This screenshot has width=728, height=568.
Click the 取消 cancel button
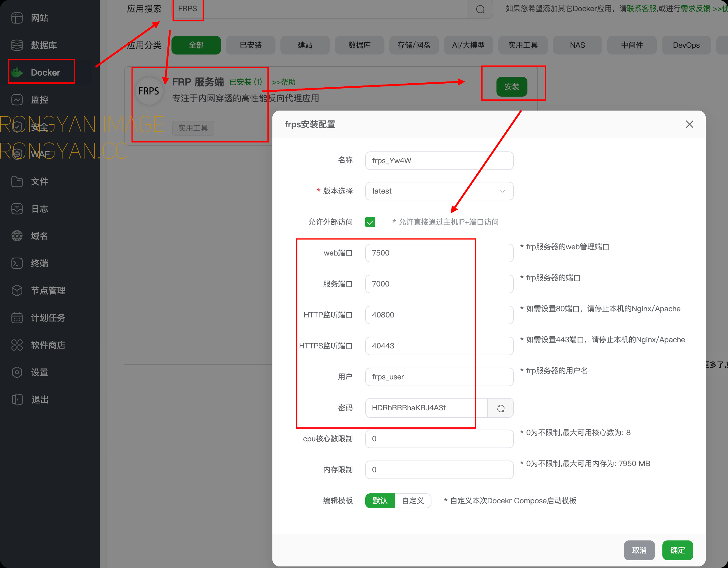click(639, 550)
